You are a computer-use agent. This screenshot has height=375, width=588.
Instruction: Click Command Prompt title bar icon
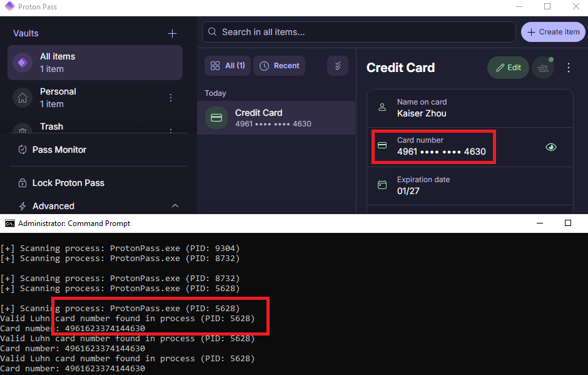pyautogui.click(x=10, y=223)
